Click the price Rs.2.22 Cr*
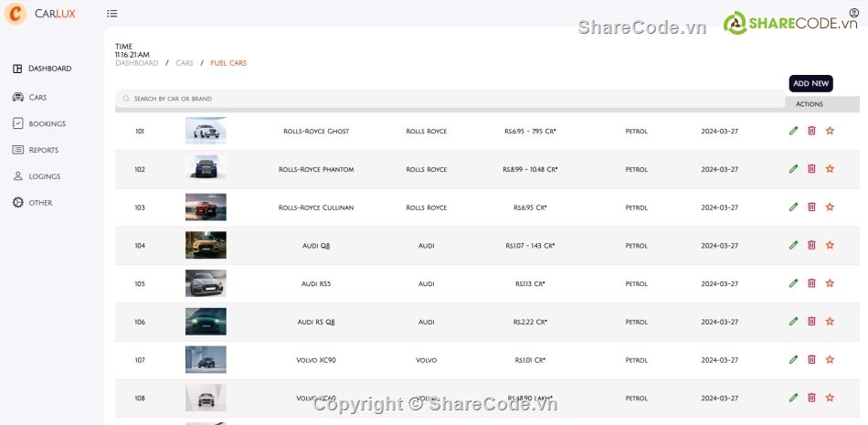 coord(530,322)
